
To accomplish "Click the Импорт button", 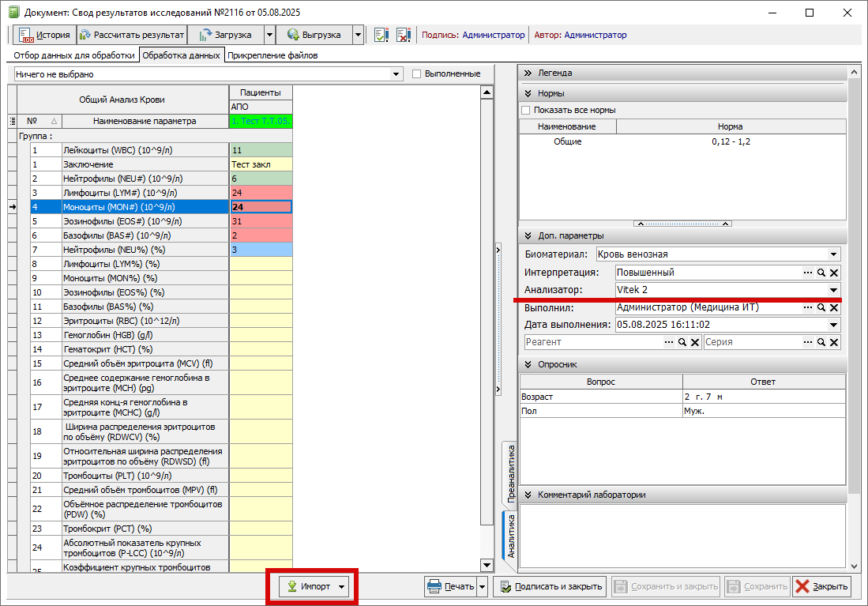I will pyautogui.click(x=307, y=586).
